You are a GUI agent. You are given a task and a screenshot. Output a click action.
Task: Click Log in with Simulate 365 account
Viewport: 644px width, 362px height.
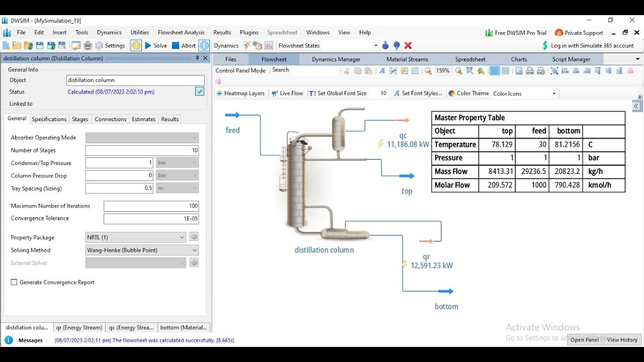[x=588, y=46]
